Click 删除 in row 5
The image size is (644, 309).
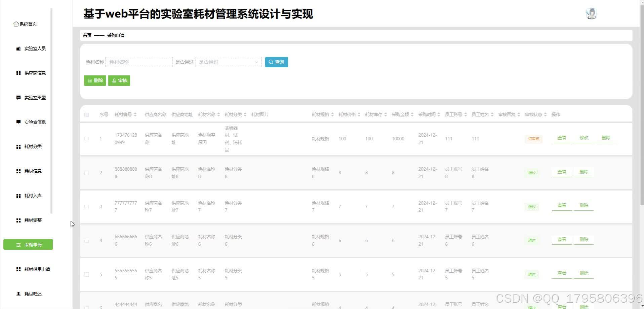click(584, 273)
